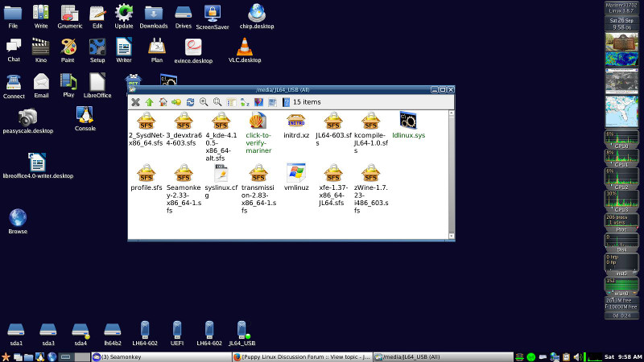Open the star start menu in taskbar
This screenshot has height=362, width=644.
[x=6, y=357]
